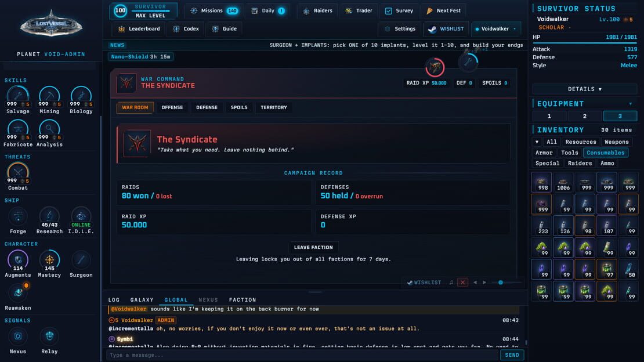Viewport: 644px width, 362px height.
Task: Open the Territory tab
Action: pos(273,108)
